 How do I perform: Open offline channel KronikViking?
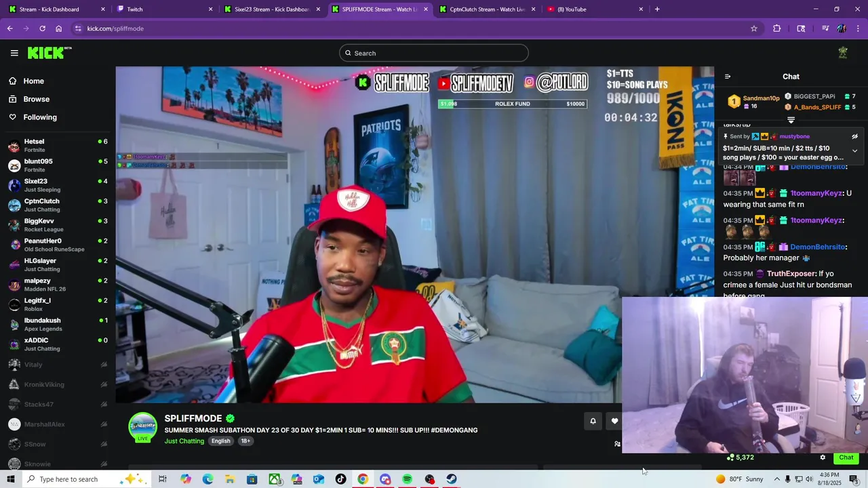(58, 384)
